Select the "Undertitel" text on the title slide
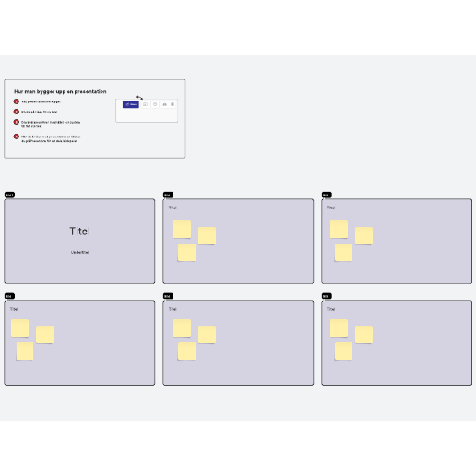476x476 pixels. [x=80, y=252]
